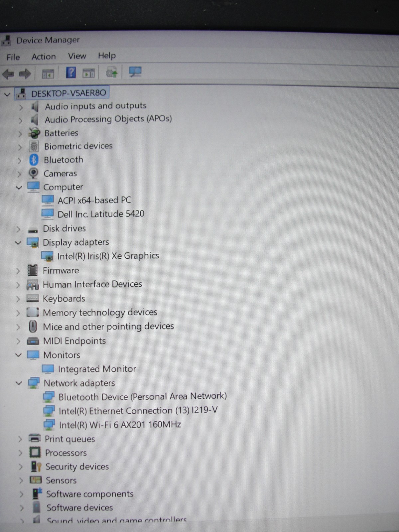
Task: Click the Monitors label
Action: click(x=62, y=355)
